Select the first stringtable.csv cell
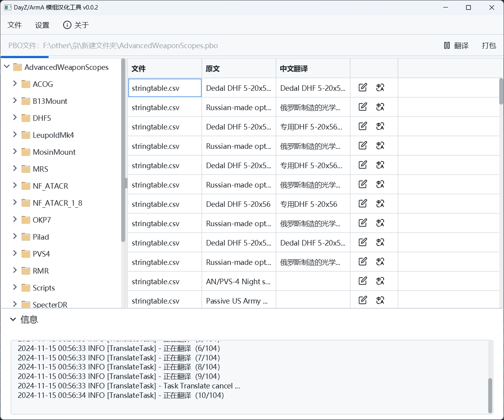Image resolution: width=504 pixels, height=420 pixels. (x=165, y=88)
